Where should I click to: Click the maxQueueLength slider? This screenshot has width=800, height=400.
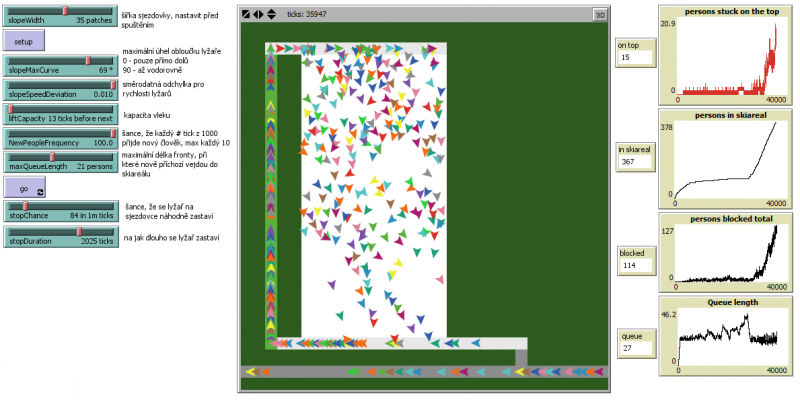[58, 162]
